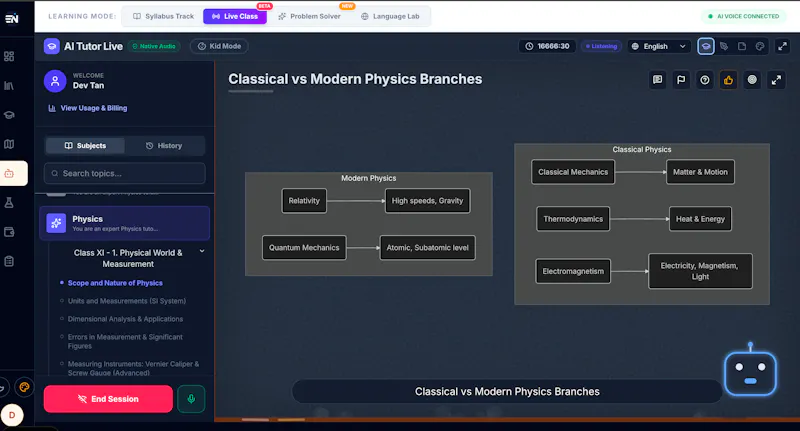Click the Search topics input field

click(124, 173)
